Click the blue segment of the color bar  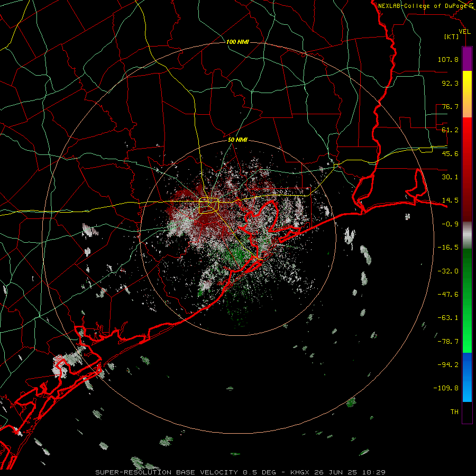pyautogui.click(x=467, y=377)
